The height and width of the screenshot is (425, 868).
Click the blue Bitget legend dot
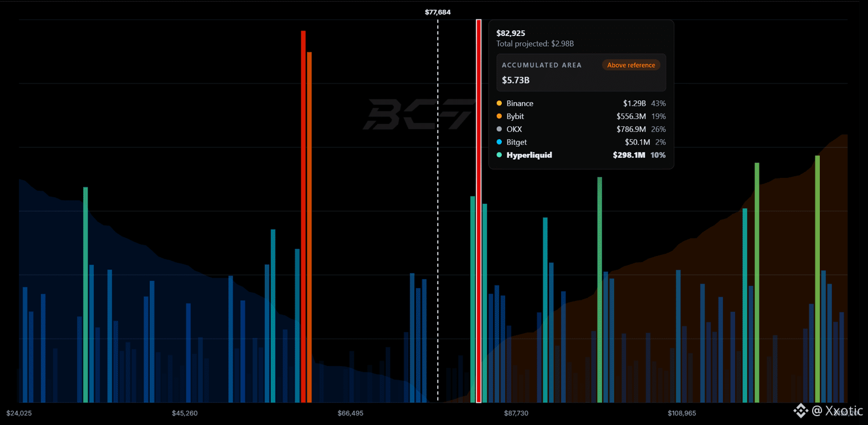point(499,142)
